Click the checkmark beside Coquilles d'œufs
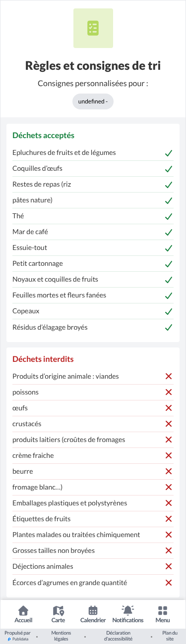The height and width of the screenshot is (644, 186). pyautogui.click(x=169, y=169)
